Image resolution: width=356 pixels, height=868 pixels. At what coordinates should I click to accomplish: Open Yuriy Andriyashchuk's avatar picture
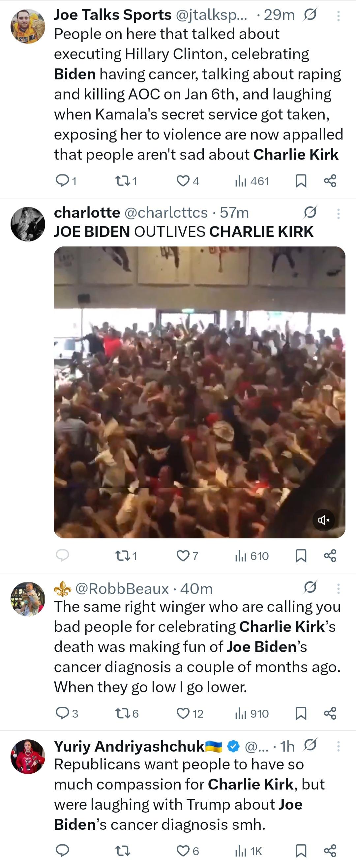click(x=28, y=756)
